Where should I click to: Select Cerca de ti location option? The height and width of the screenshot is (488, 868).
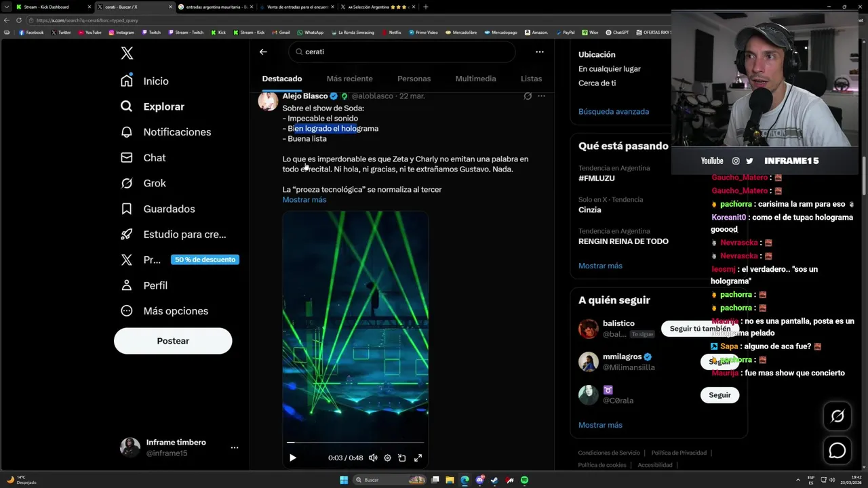(597, 83)
